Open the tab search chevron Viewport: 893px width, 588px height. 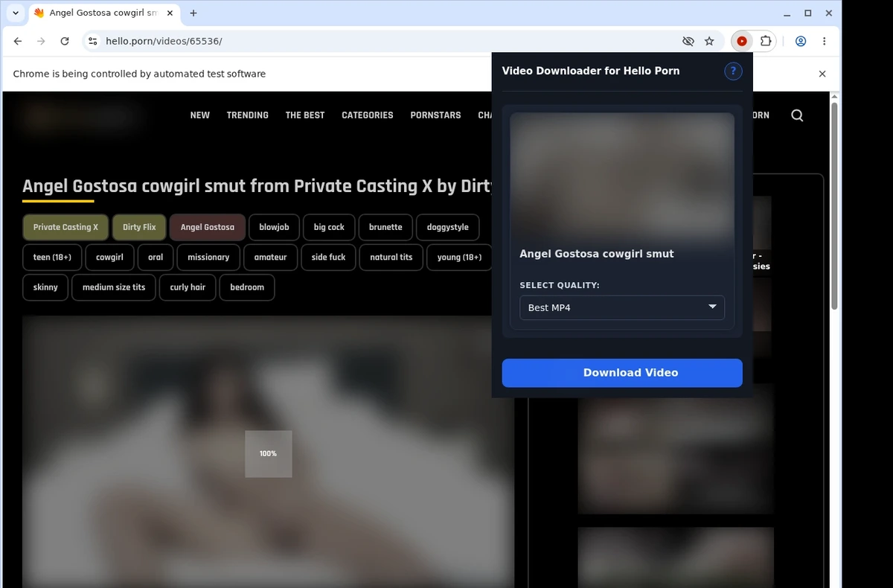(16, 13)
